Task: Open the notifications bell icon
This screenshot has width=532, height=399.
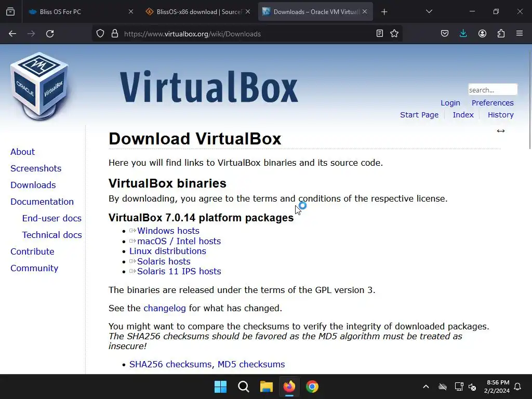Action: point(517,387)
